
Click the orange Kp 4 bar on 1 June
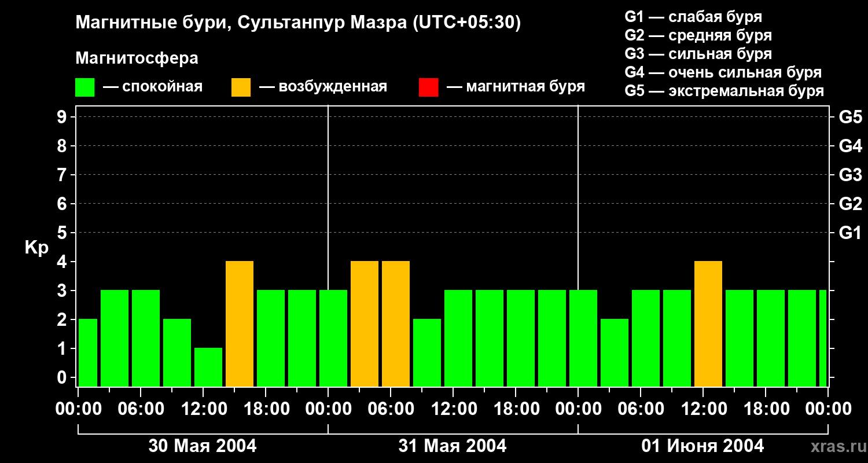(x=708, y=324)
